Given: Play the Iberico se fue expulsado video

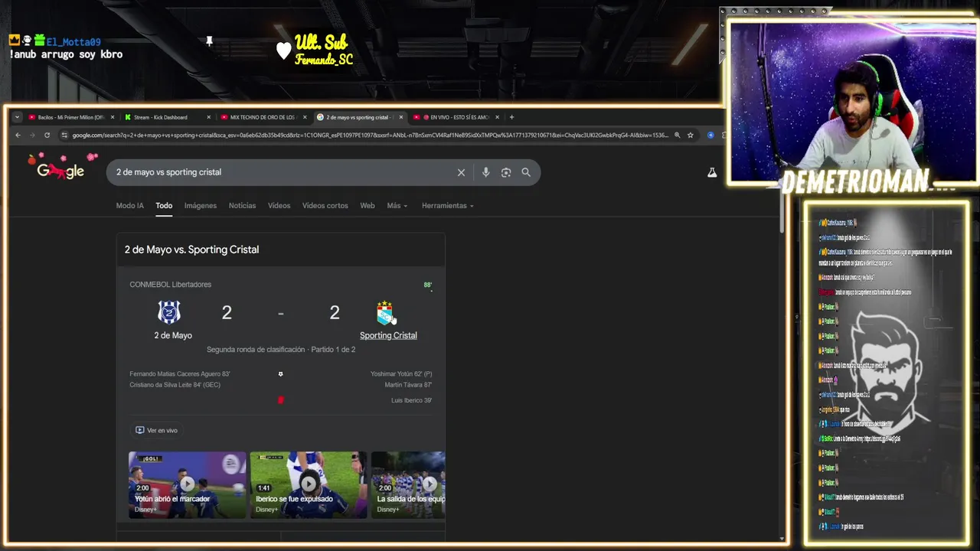Looking at the screenshot, I should 309,484.
